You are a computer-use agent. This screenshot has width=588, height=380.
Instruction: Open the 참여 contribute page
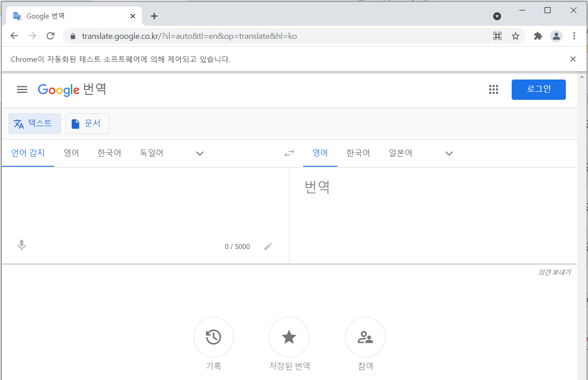coord(365,337)
